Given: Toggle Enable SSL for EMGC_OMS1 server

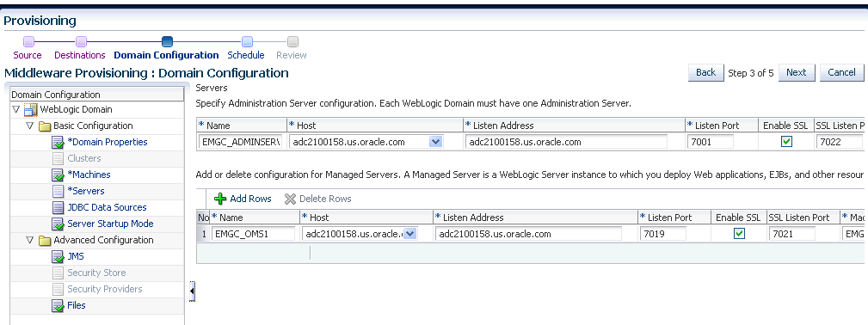Looking at the screenshot, I should [x=738, y=234].
